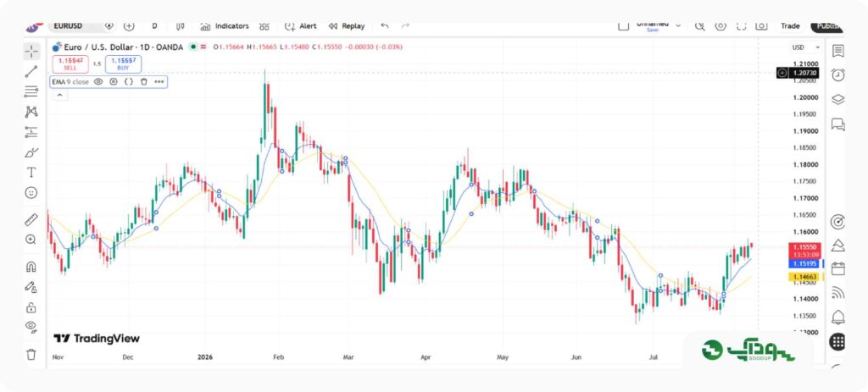Expand the Unnamed layout dropdown arrow
The height and width of the screenshot is (392, 868).
(x=678, y=26)
